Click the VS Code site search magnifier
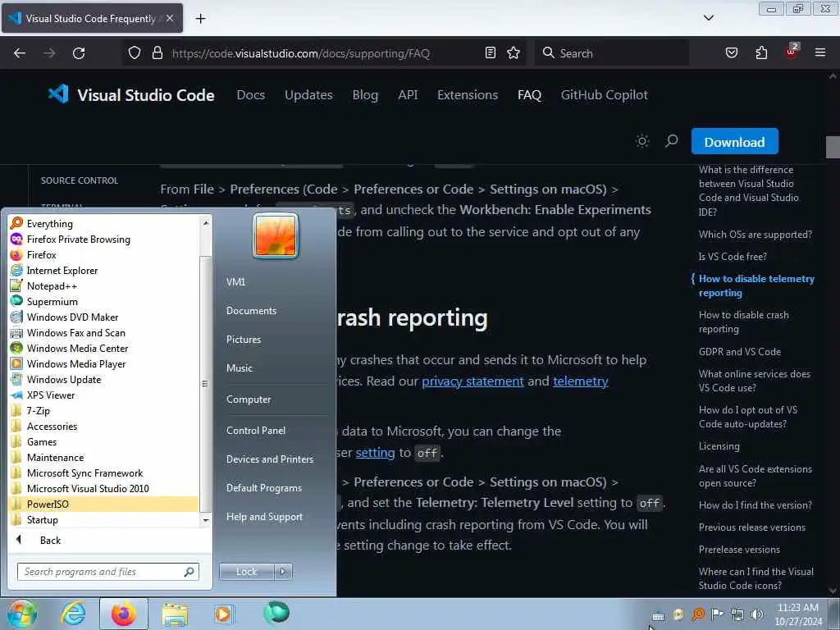Viewport: 840px width, 630px height. click(x=671, y=141)
